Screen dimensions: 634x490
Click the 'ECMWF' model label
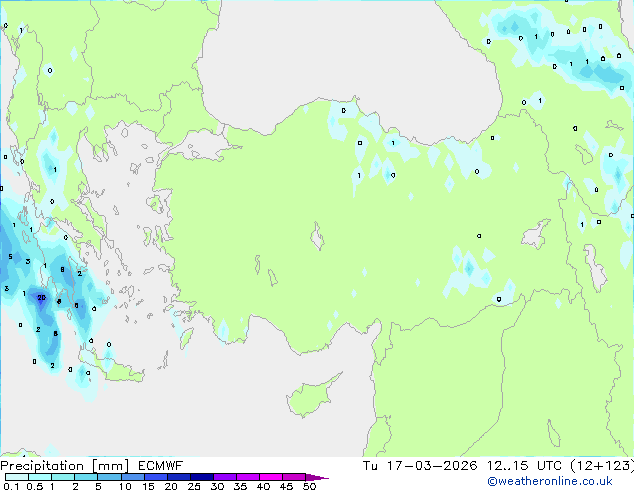click(x=161, y=466)
